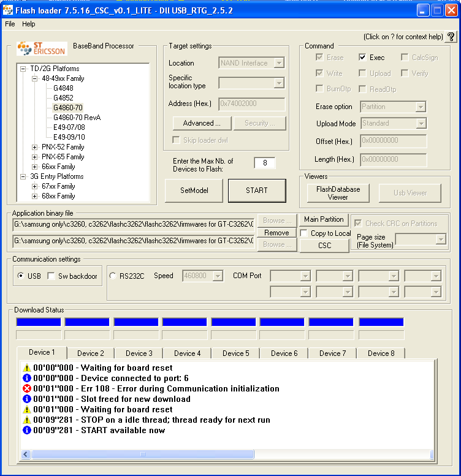Open the File menu

(10, 24)
